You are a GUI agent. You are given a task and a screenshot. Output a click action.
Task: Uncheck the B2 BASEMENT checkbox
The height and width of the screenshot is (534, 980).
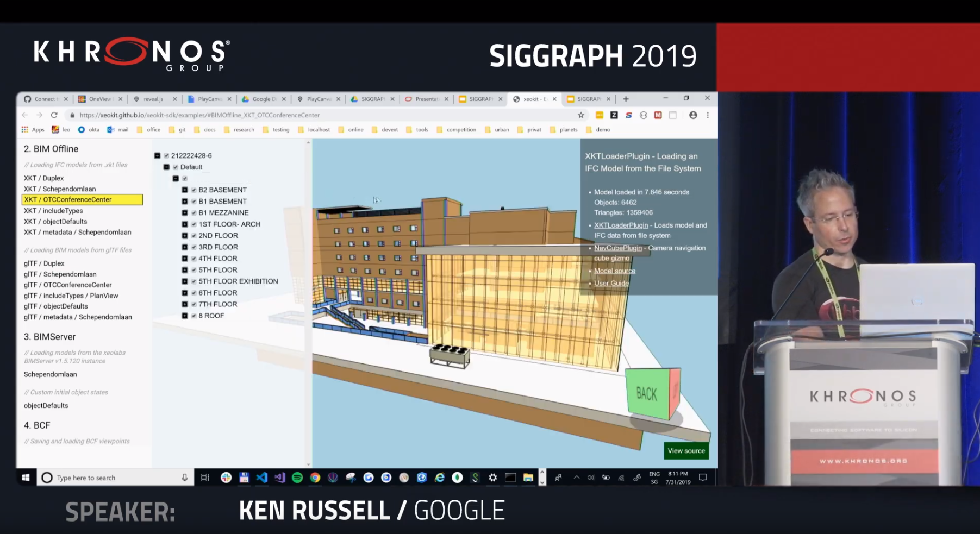click(194, 190)
